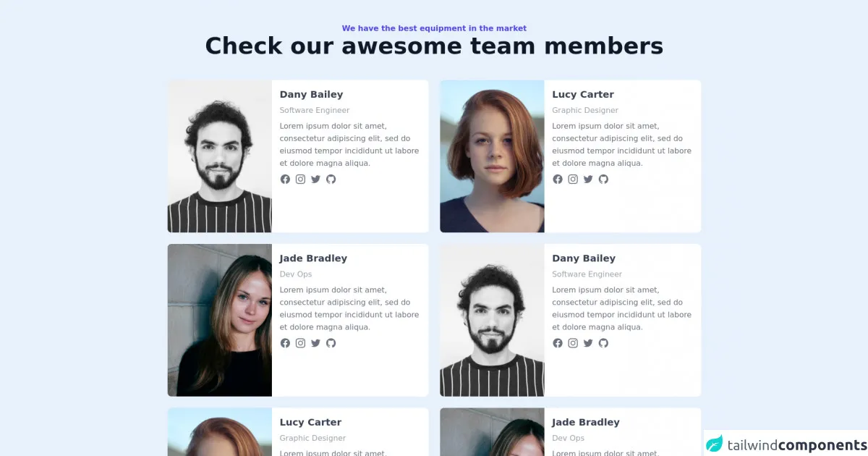Click Lucy Carter's Twitter icon
This screenshot has height=456, width=868.
point(588,180)
